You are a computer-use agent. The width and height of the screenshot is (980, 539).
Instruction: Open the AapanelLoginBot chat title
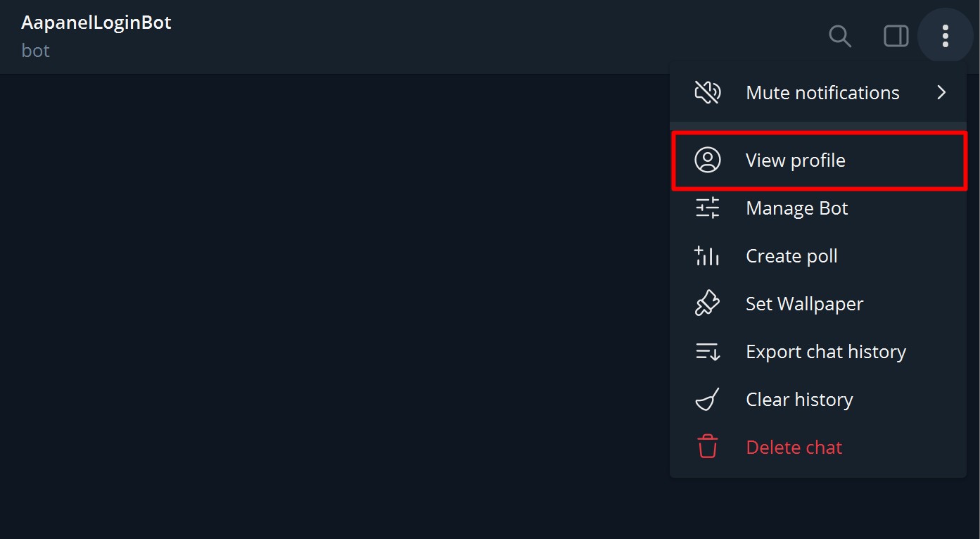[x=96, y=23]
